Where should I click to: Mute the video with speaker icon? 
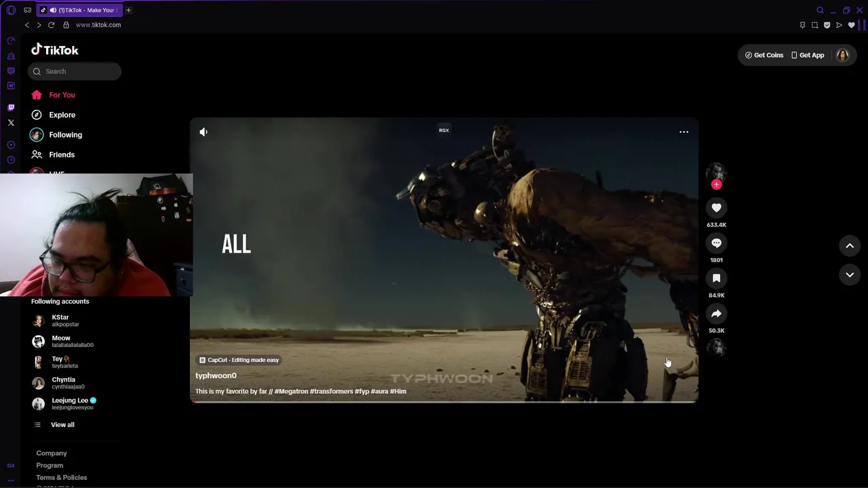(203, 132)
